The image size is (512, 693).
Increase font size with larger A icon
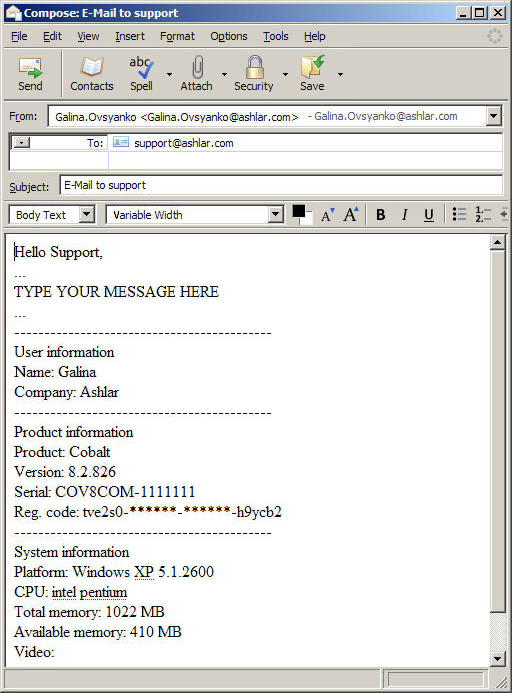(351, 215)
